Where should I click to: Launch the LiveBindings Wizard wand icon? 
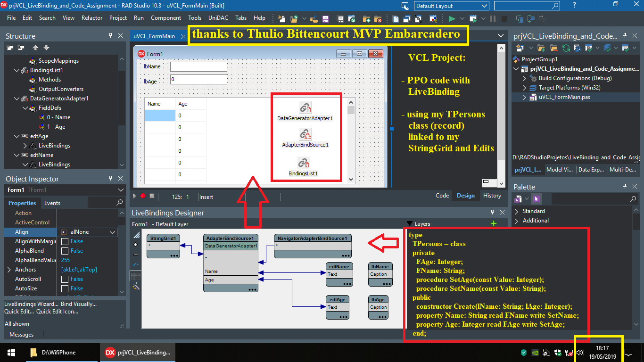tap(136, 286)
